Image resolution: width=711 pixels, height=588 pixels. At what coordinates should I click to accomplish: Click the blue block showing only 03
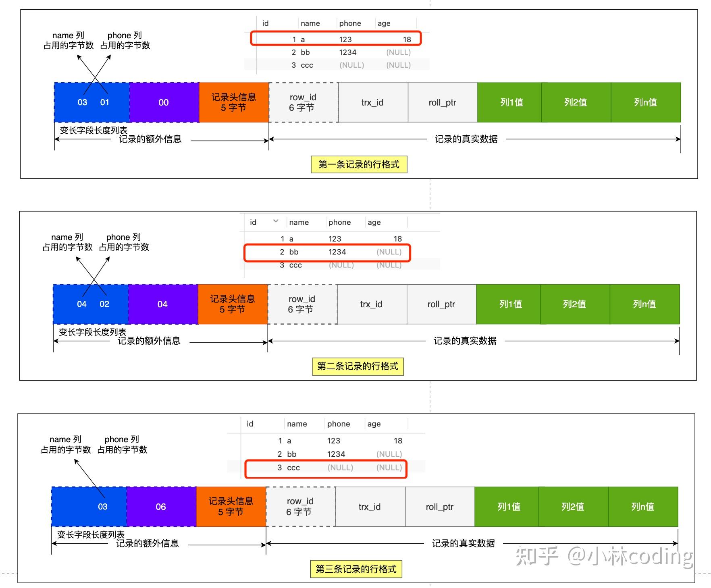coord(89,507)
